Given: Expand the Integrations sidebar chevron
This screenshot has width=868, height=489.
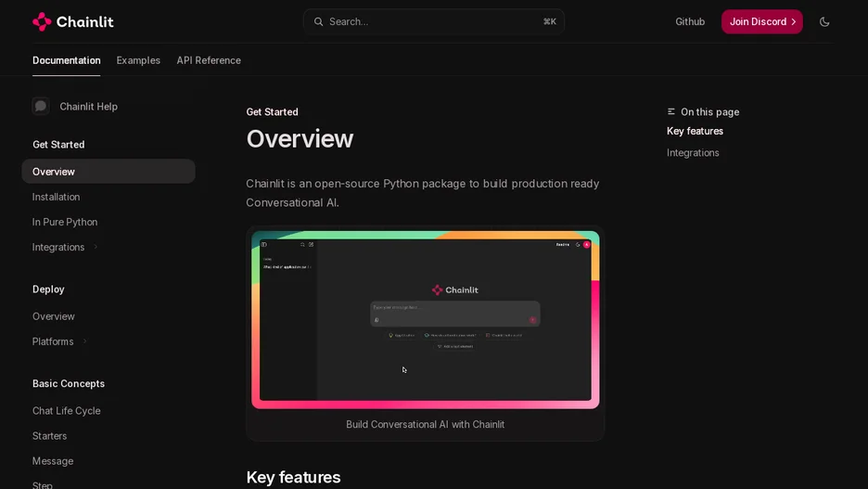Looking at the screenshot, I should coord(96,247).
